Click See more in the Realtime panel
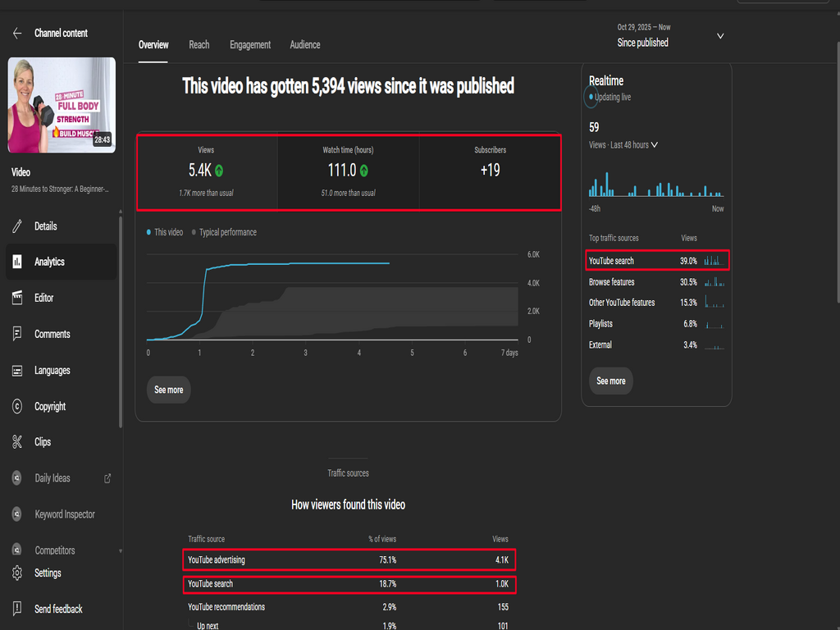Image resolution: width=840 pixels, height=630 pixels. pos(610,381)
